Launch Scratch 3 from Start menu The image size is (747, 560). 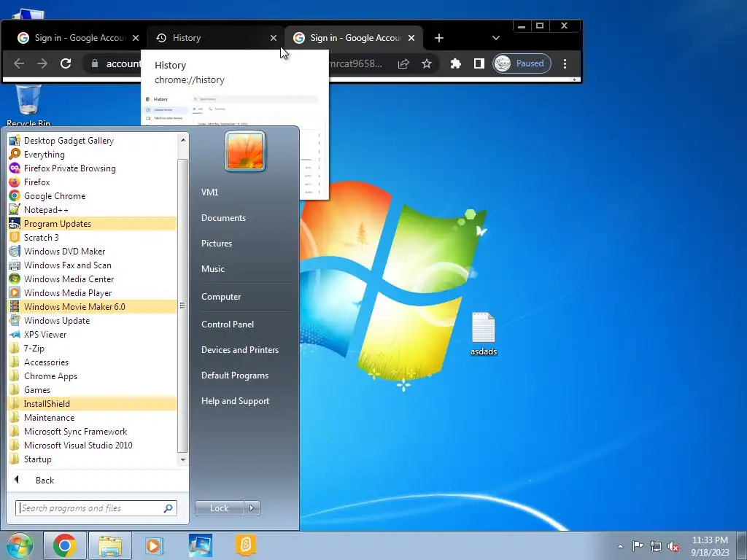93,237
